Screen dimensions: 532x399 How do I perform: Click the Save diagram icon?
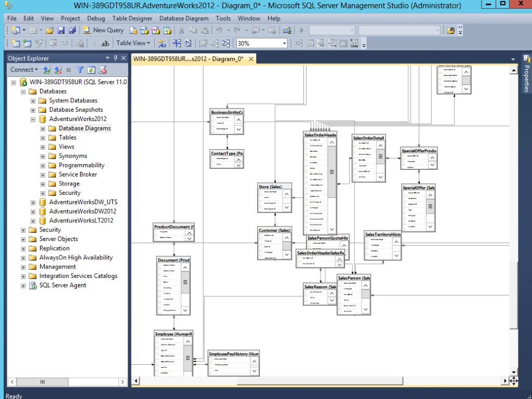click(61, 30)
